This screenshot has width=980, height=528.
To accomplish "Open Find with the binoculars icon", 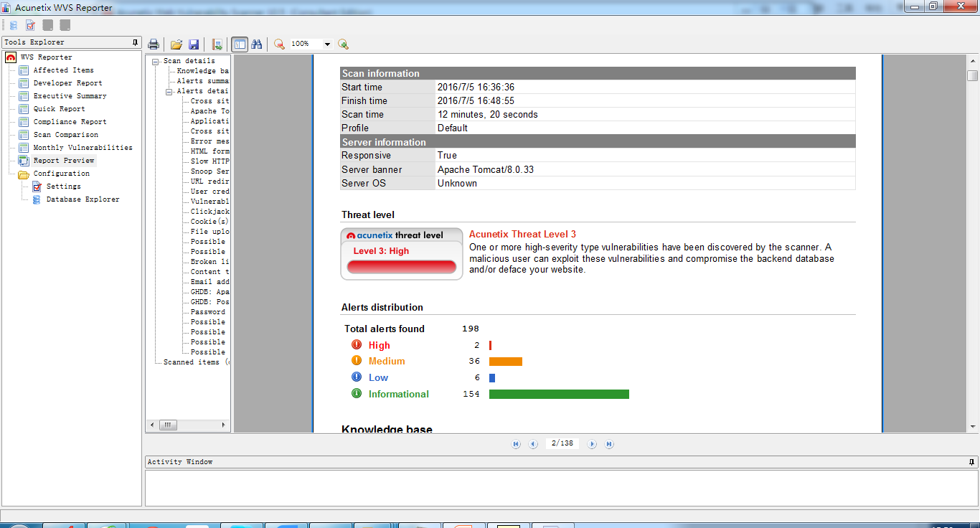I will coord(257,44).
